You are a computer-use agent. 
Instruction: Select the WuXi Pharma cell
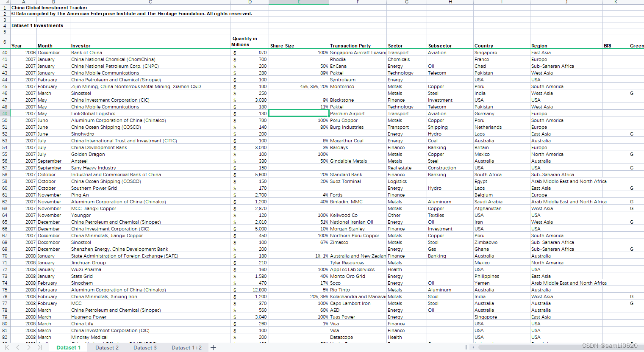coord(150,269)
